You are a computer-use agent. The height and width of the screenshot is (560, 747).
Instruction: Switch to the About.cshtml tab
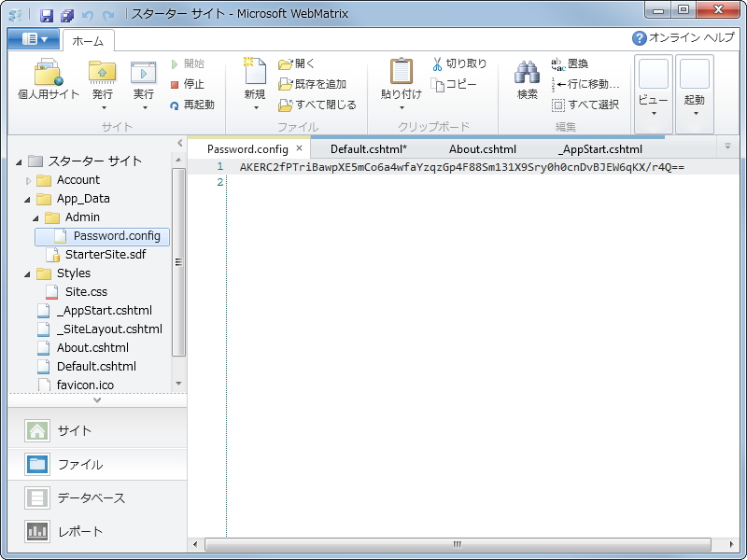(482, 148)
